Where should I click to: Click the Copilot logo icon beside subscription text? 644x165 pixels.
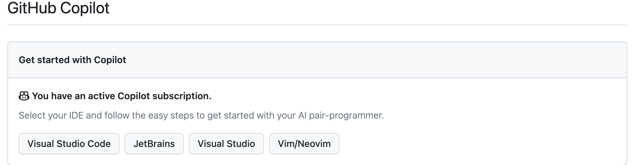[24, 96]
